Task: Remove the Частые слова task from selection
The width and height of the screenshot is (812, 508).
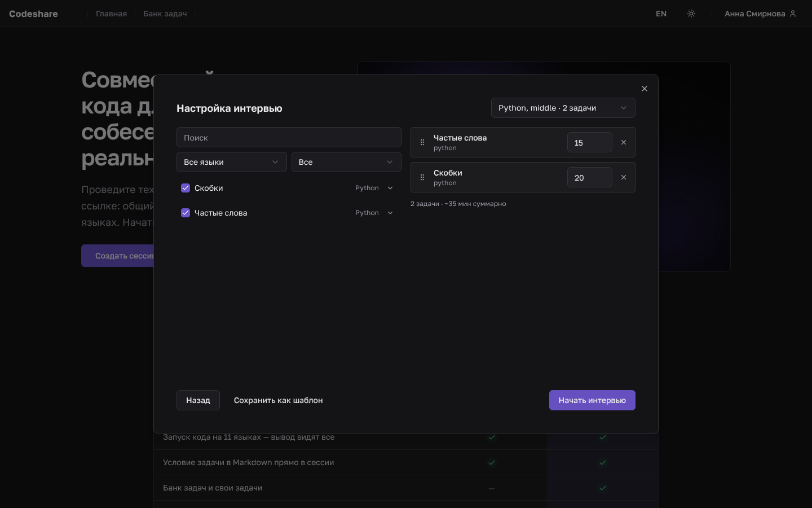Action: [624, 142]
